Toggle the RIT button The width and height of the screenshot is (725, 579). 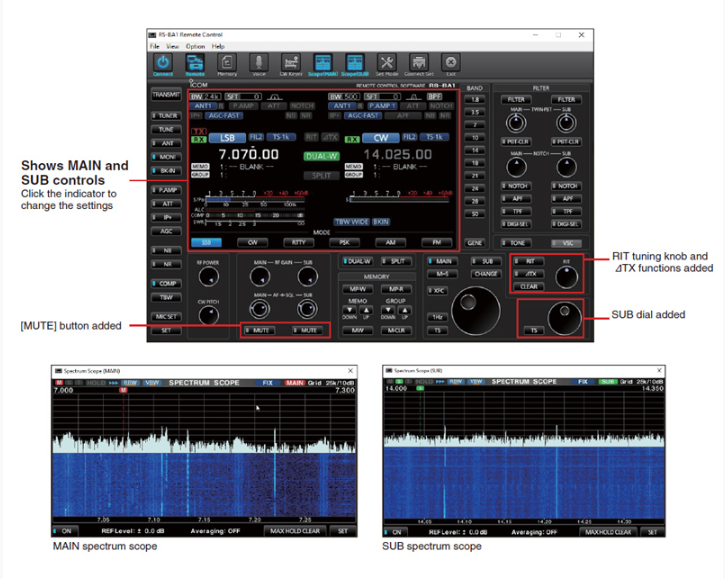[528, 261]
